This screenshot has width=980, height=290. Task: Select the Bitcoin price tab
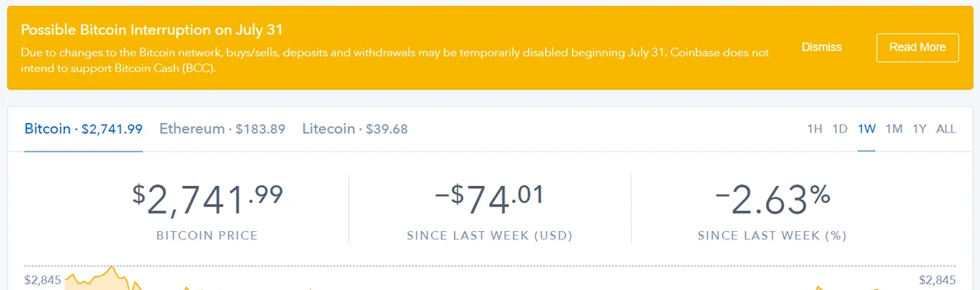click(x=83, y=129)
